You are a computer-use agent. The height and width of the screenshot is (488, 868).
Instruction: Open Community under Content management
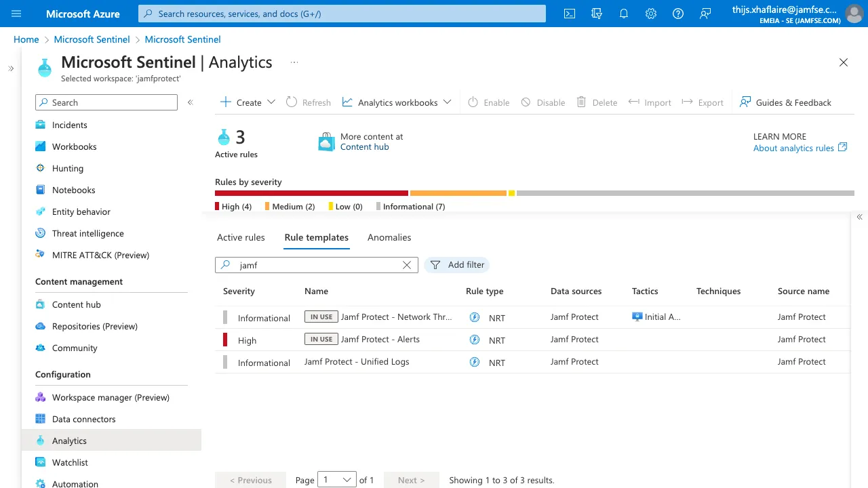[75, 348]
